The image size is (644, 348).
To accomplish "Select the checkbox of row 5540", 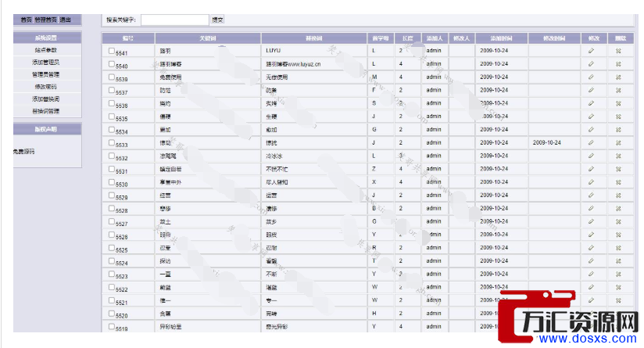I will 111,64.
